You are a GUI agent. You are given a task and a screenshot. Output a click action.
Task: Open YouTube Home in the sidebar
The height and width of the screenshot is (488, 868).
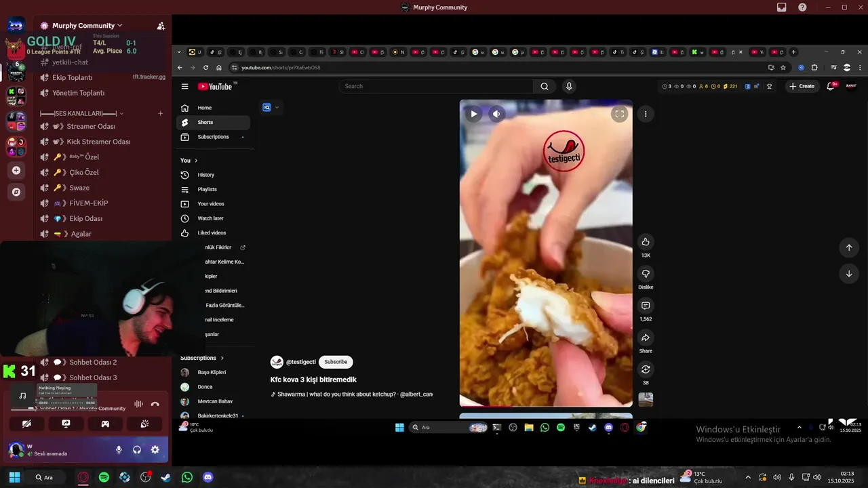point(212,108)
